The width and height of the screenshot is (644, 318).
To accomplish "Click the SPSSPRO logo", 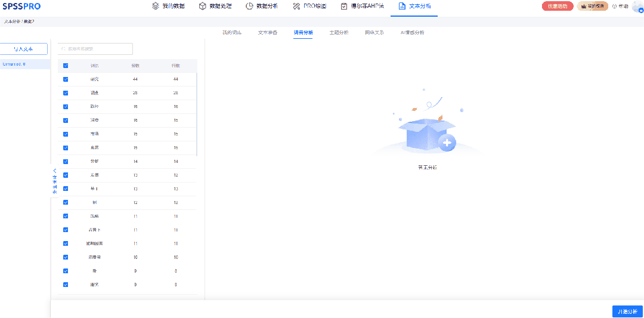I will pos(21,6).
